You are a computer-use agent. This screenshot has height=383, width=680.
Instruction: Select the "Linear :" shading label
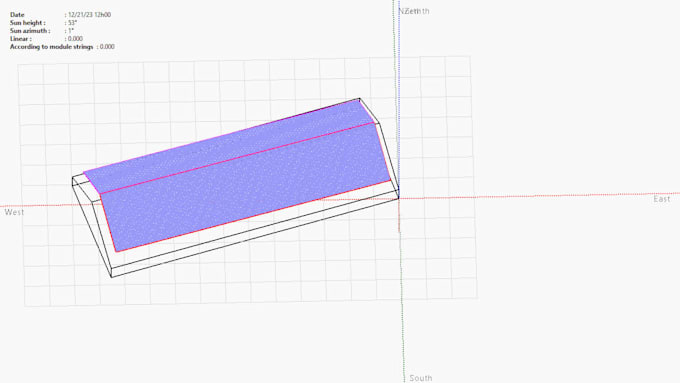[21, 39]
